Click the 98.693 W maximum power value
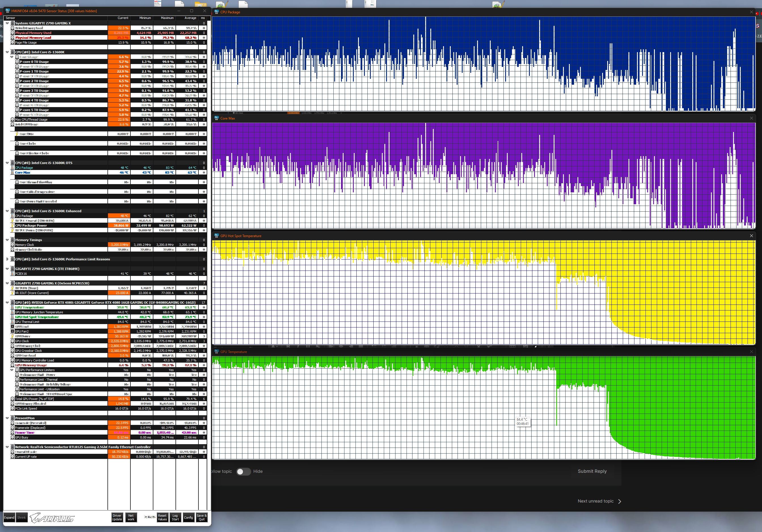Viewport: 762px width, 532px height. (x=166, y=225)
